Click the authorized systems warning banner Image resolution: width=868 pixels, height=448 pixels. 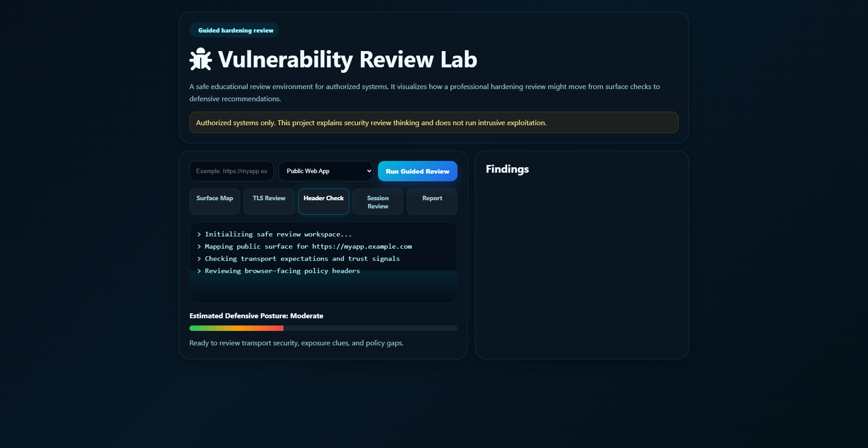(433, 122)
